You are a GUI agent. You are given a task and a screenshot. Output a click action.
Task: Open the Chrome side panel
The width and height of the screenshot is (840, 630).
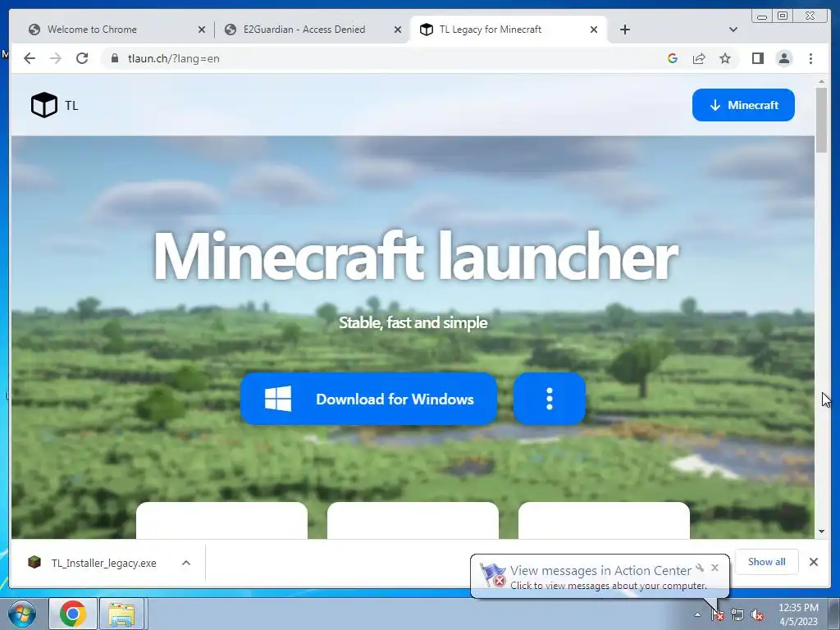click(757, 58)
